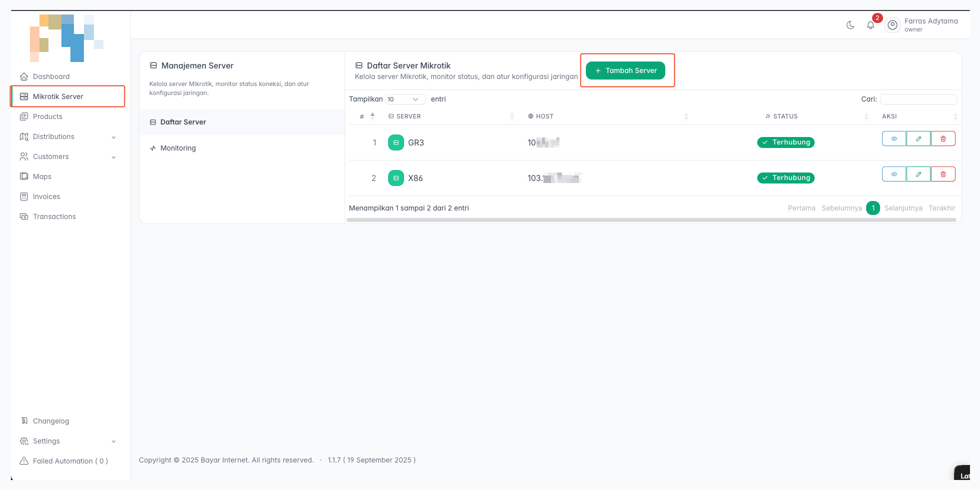Toggle dark mode moon icon
This screenshot has height=490, width=980.
tap(850, 25)
